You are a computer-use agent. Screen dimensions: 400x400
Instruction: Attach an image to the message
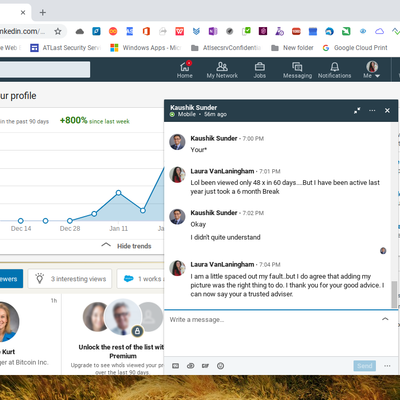pos(175,366)
